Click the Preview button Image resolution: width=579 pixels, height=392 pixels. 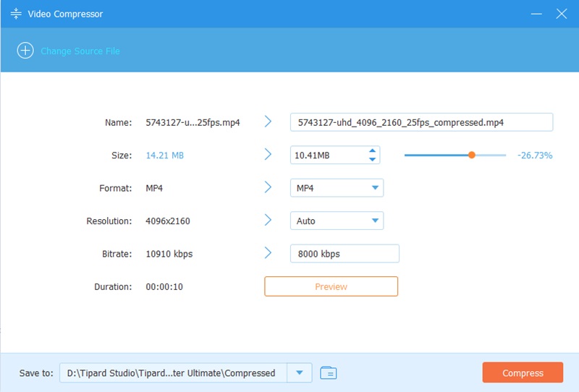[x=331, y=286]
